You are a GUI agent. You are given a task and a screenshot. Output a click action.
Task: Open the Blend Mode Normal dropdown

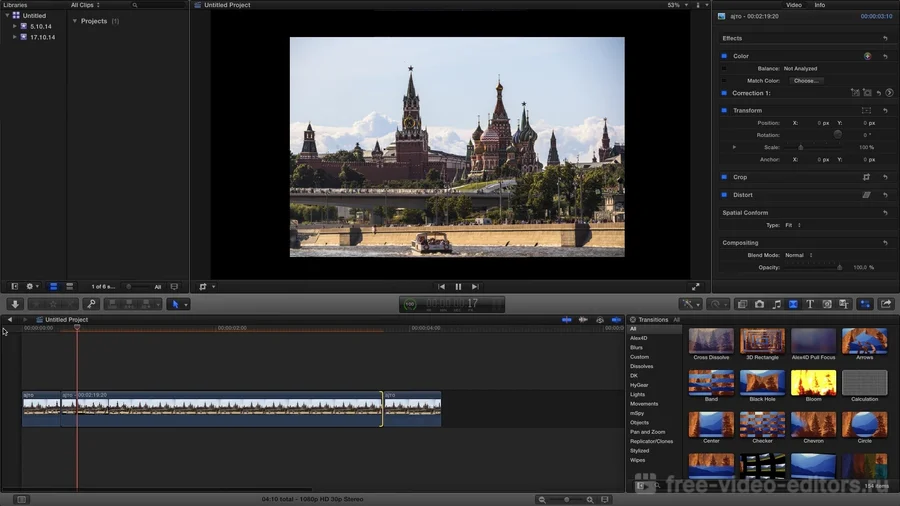click(x=798, y=255)
